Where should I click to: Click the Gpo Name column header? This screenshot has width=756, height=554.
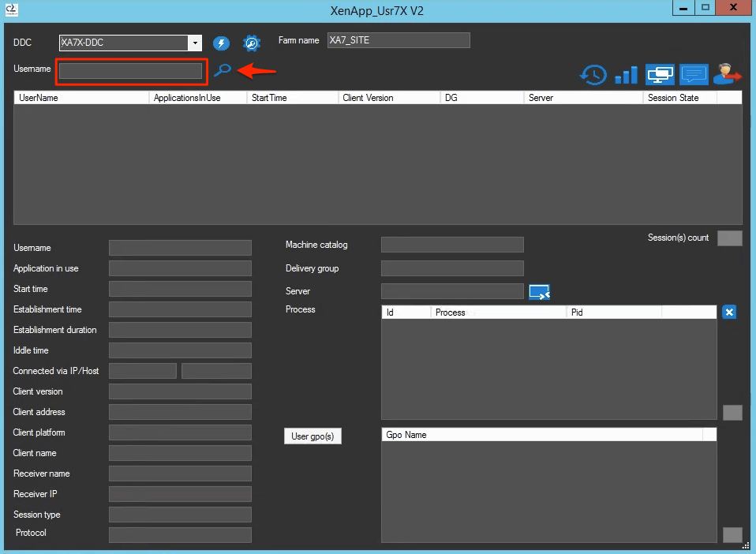click(542, 435)
